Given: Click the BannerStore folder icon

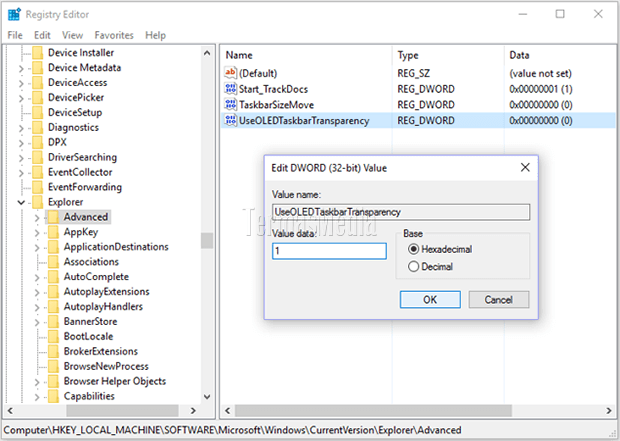Looking at the screenshot, I should click(53, 322).
